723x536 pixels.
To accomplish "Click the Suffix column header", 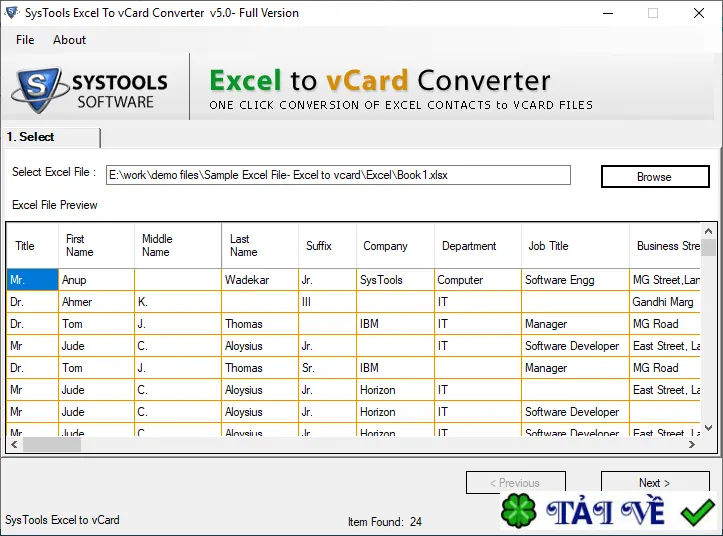I will click(327, 245).
